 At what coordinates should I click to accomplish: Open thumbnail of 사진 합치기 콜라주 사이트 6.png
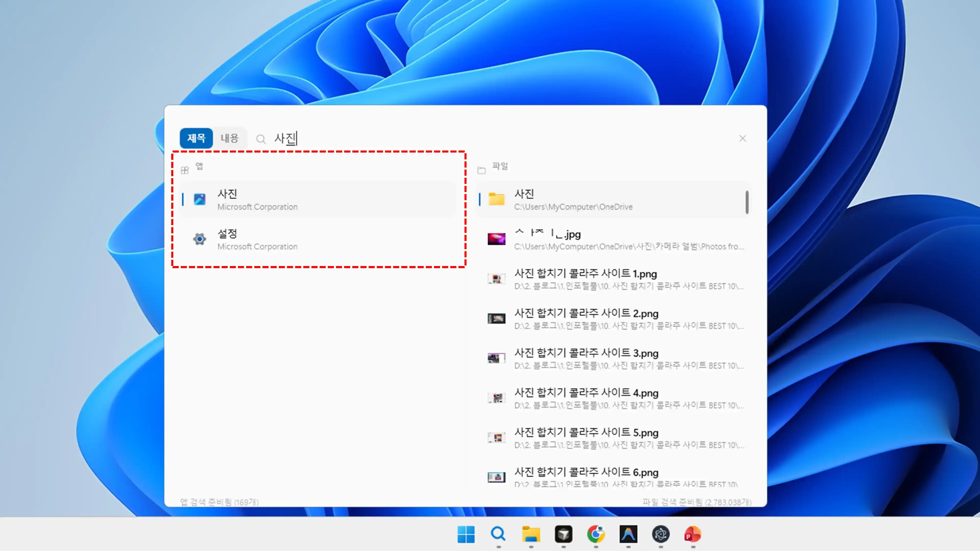(x=496, y=477)
